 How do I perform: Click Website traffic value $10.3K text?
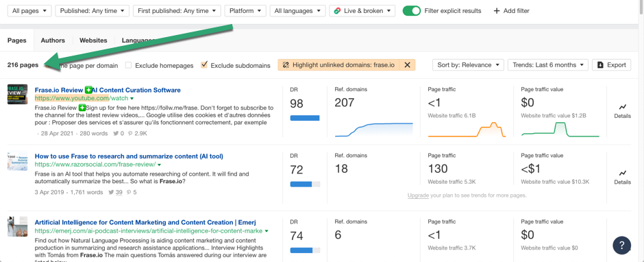click(556, 182)
